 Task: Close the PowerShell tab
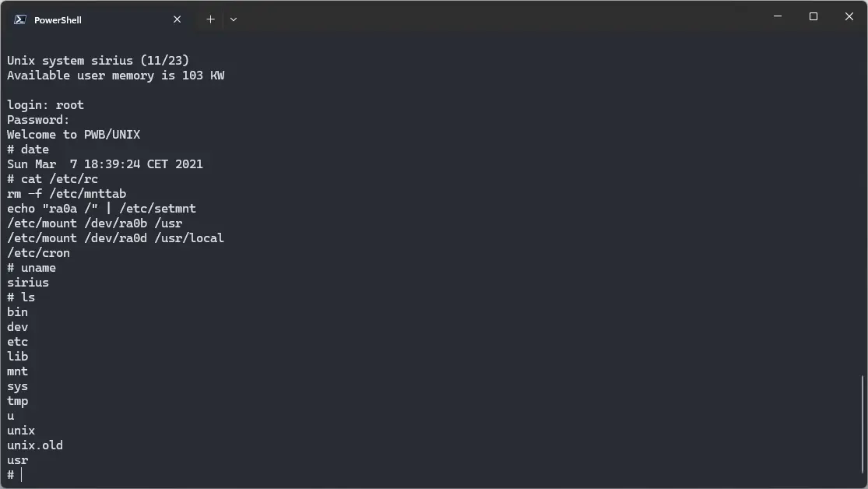point(177,19)
